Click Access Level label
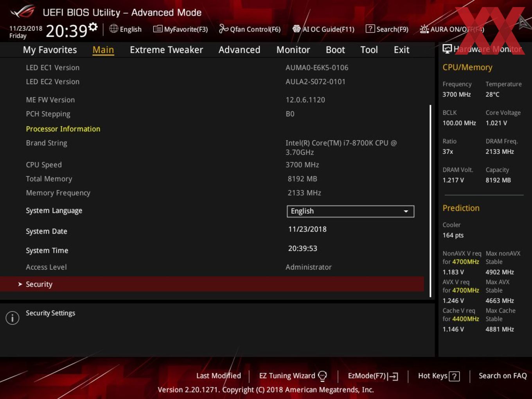Image resolution: width=532 pixels, height=399 pixels. point(46,267)
